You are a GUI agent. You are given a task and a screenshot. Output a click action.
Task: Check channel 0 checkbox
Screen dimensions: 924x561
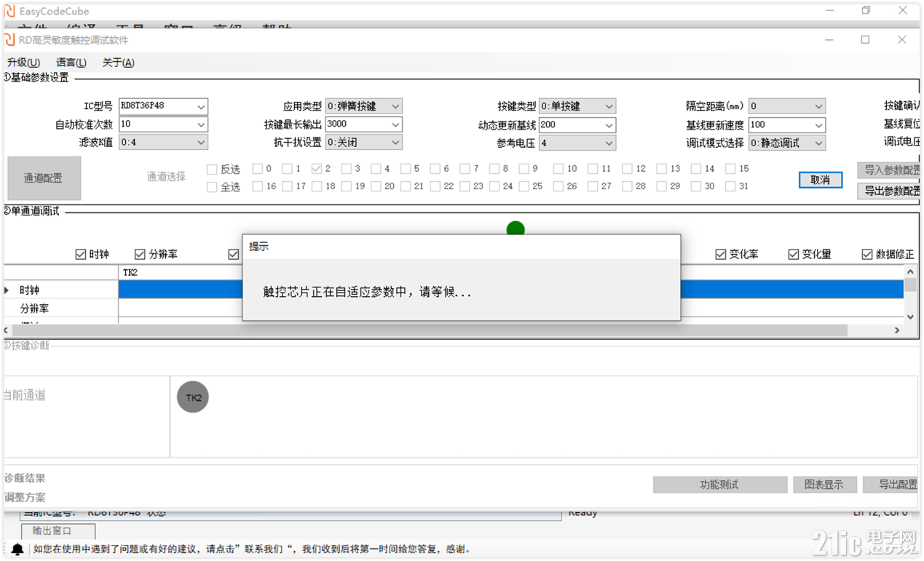coord(258,169)
